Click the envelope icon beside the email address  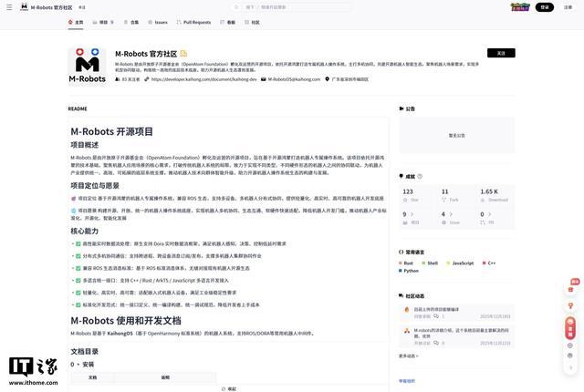pos(264,79)
